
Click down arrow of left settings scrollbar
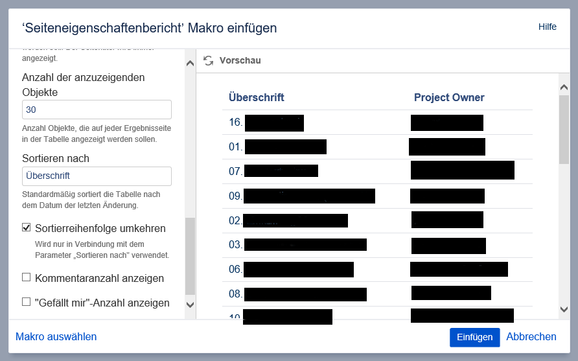point(190,305)
